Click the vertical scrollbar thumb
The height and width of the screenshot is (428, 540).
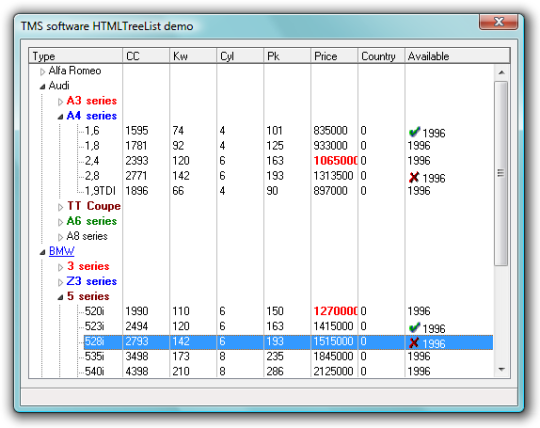coord(501,173)
